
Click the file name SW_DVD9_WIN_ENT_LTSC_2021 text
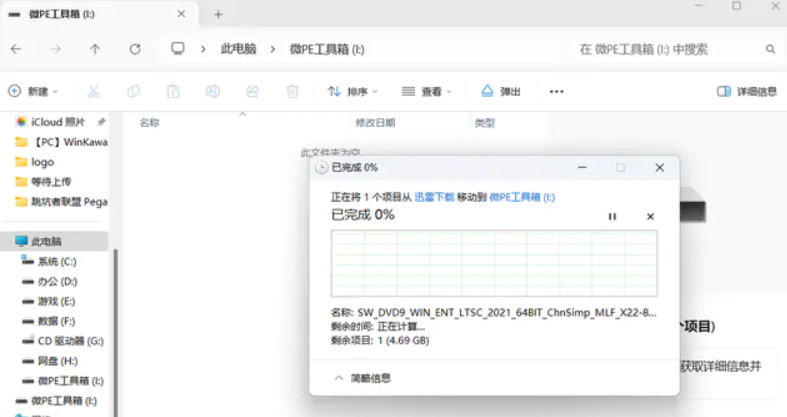507,313
